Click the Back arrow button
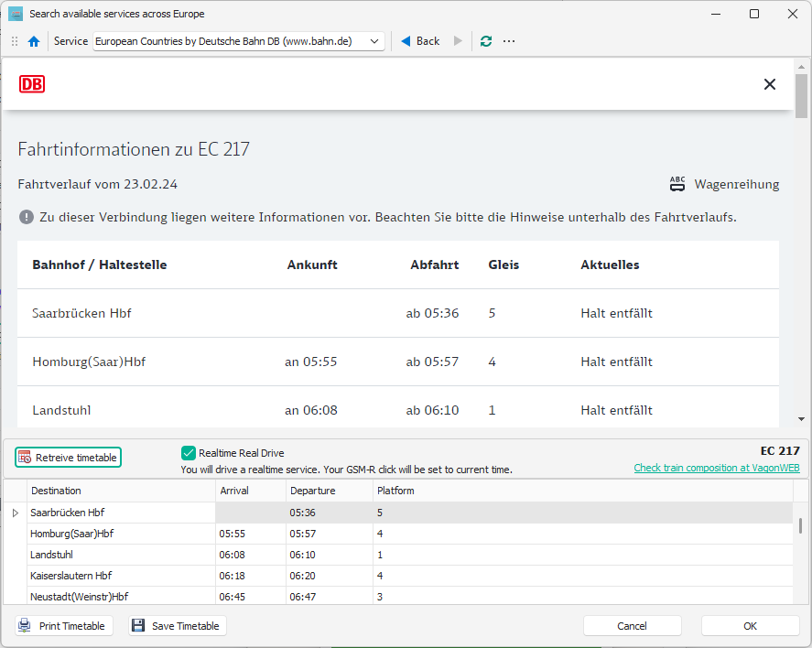The image size is (812, 648). 420,41
